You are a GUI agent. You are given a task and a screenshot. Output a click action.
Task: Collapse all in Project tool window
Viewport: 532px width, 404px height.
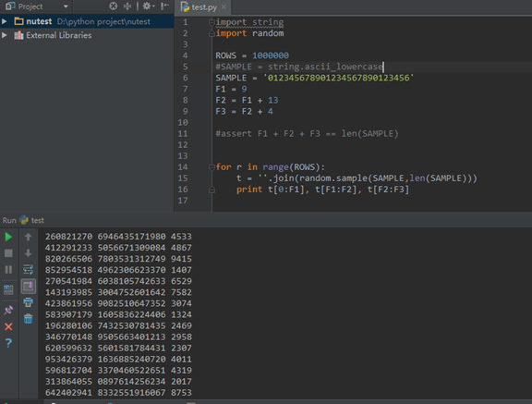pyautogui.click(x=127, y=6)
